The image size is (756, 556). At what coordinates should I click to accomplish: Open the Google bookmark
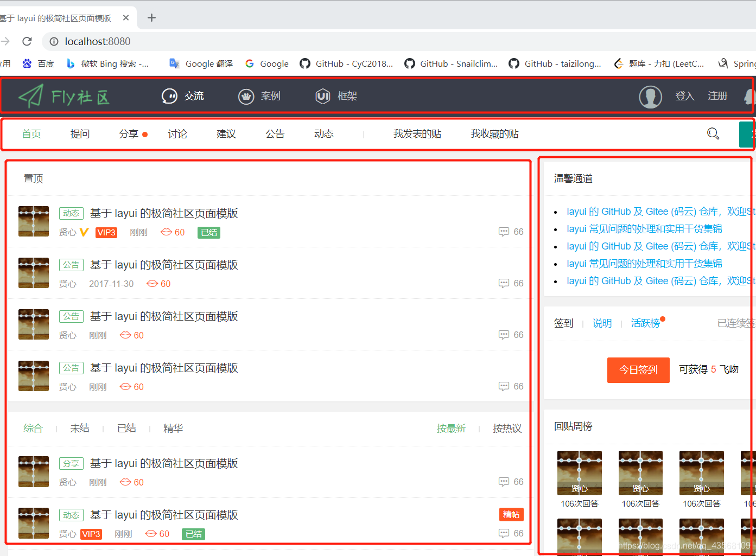(x=267, y=63)
